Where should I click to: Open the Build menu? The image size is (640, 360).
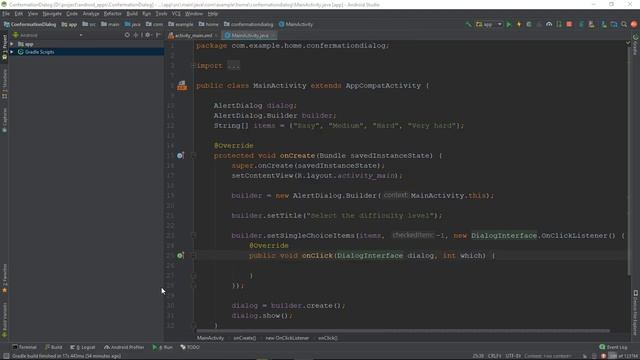(132, 14)
